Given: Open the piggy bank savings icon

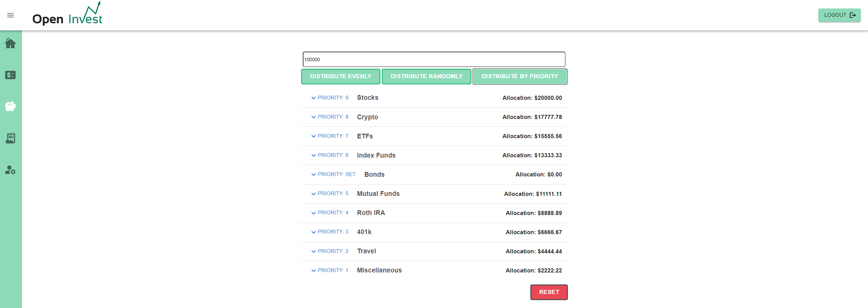Looking at the screenshot, I should [10, 106].
